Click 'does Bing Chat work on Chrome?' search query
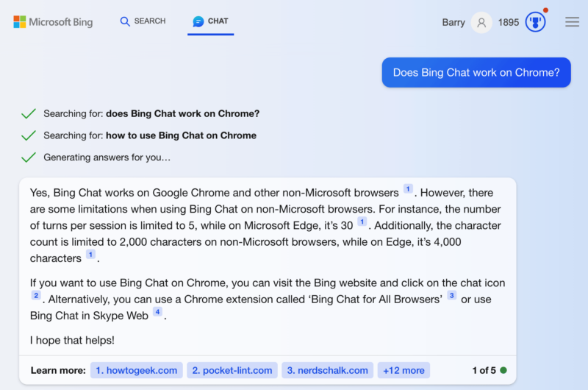Viewport: 588px width, 390px height. 182,114
